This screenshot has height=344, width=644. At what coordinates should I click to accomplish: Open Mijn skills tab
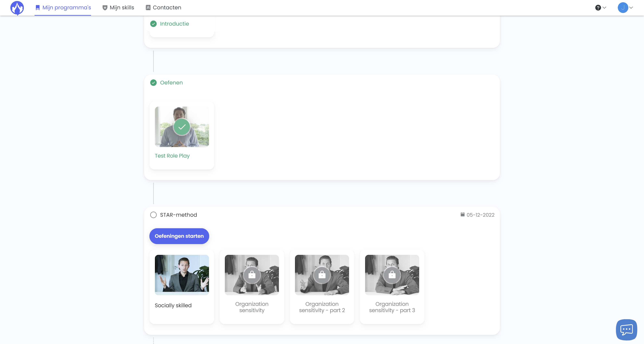click(118, 8)
